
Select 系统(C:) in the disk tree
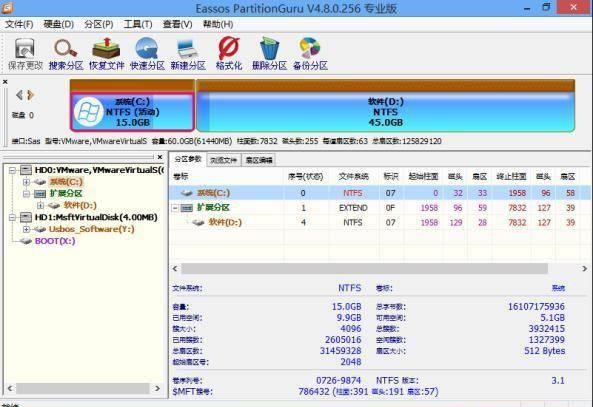pos(66,182)
